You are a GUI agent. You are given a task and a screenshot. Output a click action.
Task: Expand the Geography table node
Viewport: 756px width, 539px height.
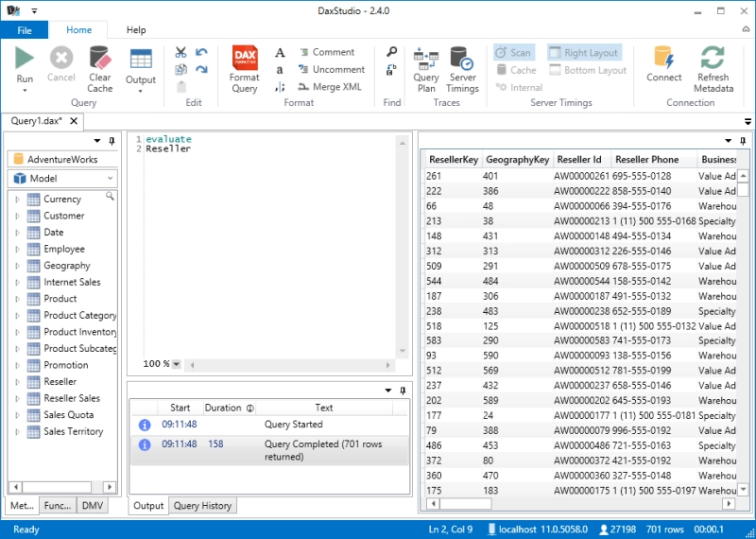tap(17, 266)
